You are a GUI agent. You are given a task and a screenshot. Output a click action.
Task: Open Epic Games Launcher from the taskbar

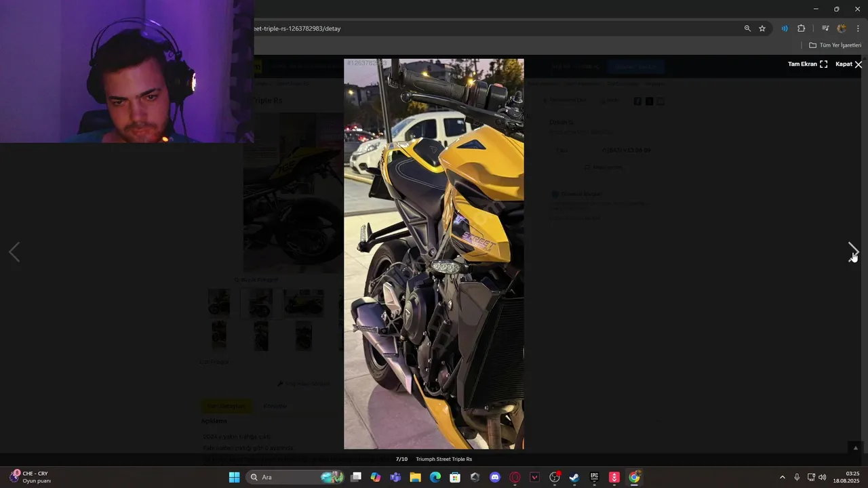[594, 477]
